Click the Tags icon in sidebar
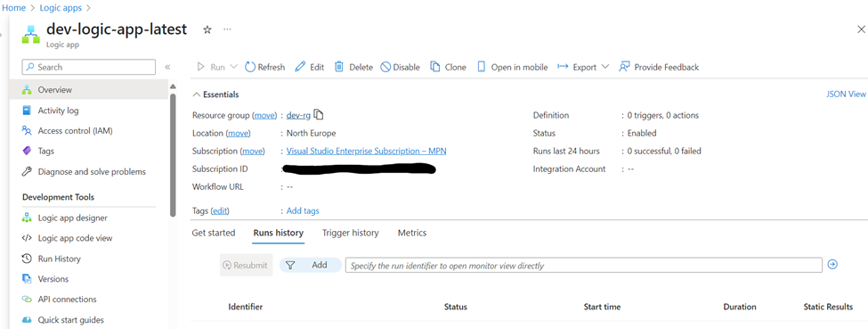Screen dimensions: 868x329 click(x=27, y=151)
